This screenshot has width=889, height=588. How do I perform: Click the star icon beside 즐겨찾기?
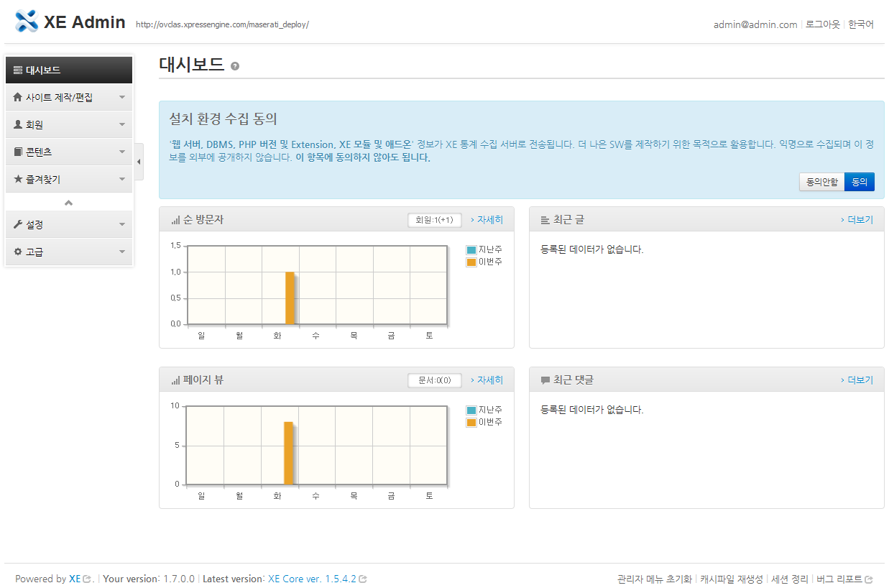coord(16,179)
